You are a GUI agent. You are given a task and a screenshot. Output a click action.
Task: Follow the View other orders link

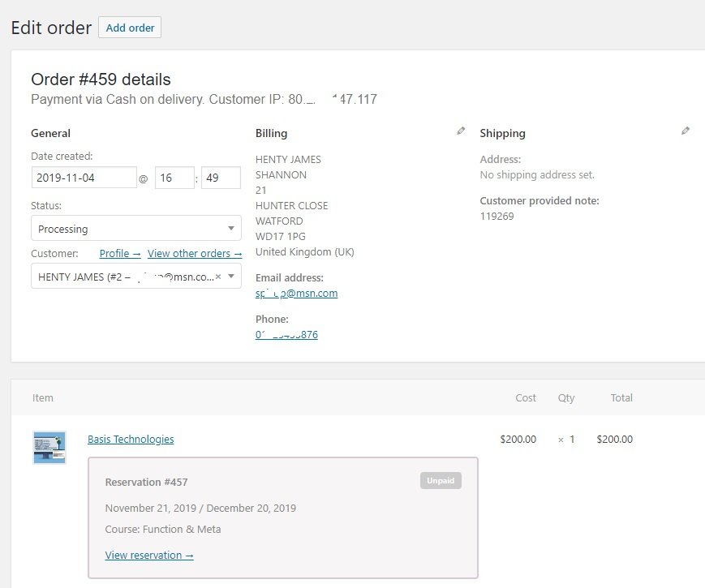coord(195,254)
